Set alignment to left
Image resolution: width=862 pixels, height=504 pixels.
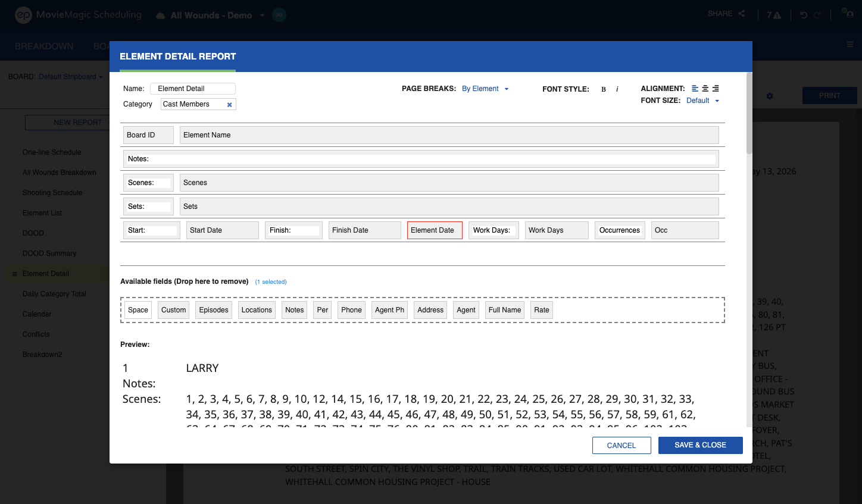tap(695, 89)
